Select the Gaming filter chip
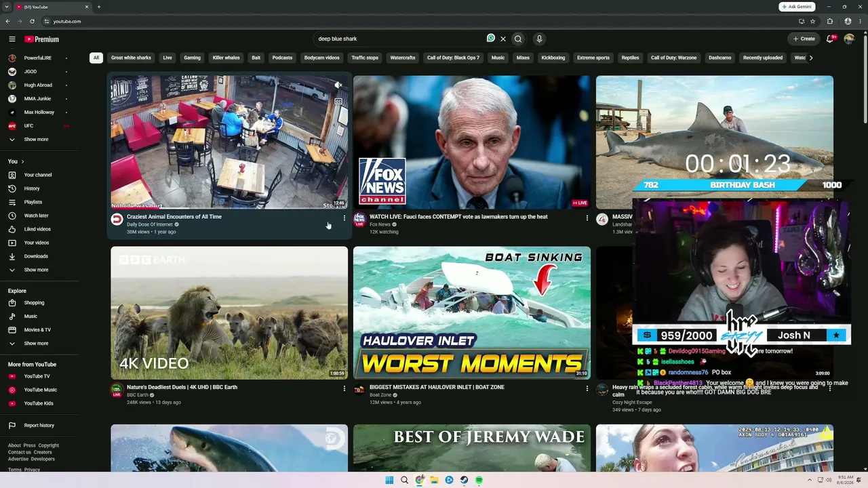The width and height of the screenshot is (868, 488). (193, 58)
